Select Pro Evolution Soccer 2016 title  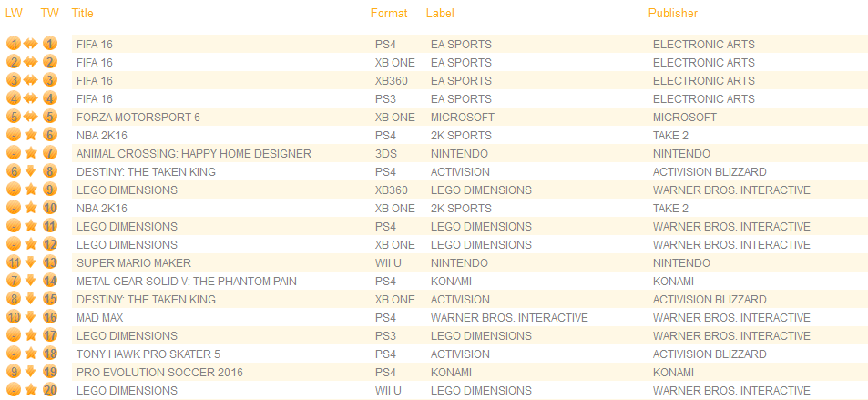click(x=159, y=373)
